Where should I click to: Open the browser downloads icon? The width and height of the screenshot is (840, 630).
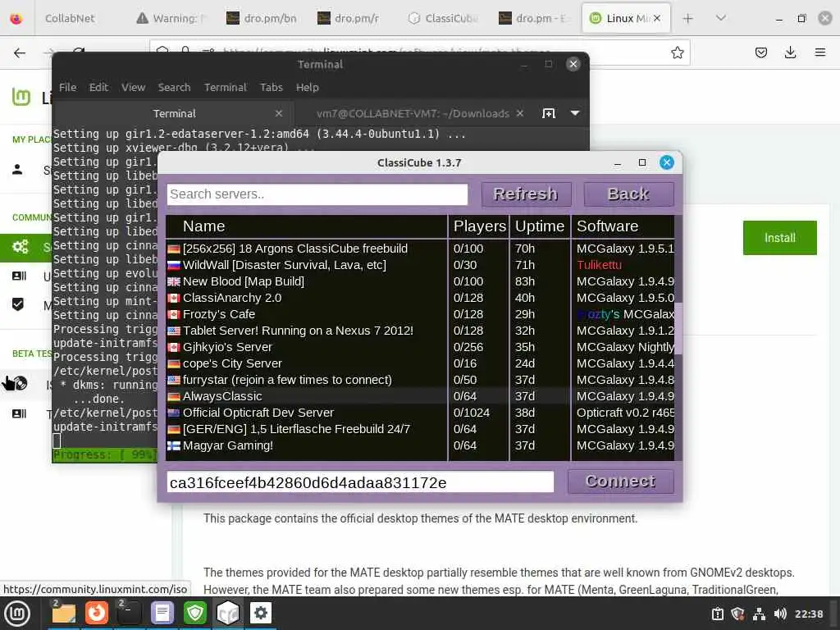point(790,52)
